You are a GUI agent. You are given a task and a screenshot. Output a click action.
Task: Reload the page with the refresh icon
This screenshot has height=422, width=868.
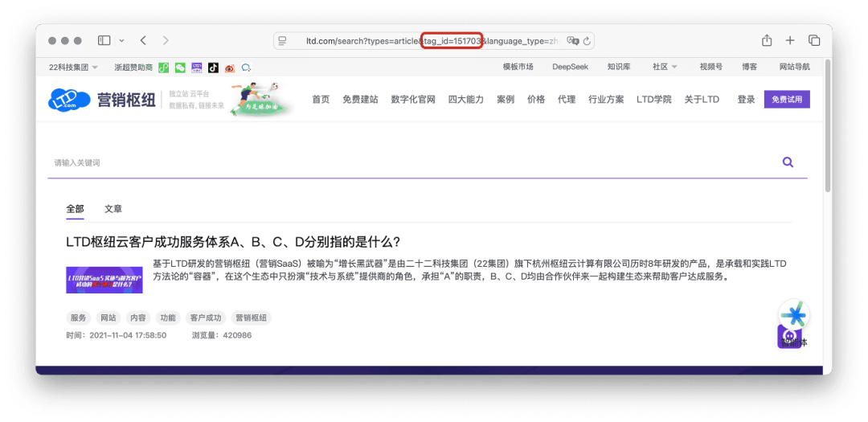(x=588, y=41)
